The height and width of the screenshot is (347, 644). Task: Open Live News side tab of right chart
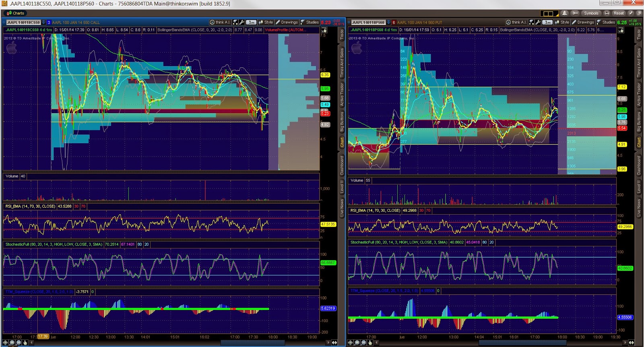(638, 208)
